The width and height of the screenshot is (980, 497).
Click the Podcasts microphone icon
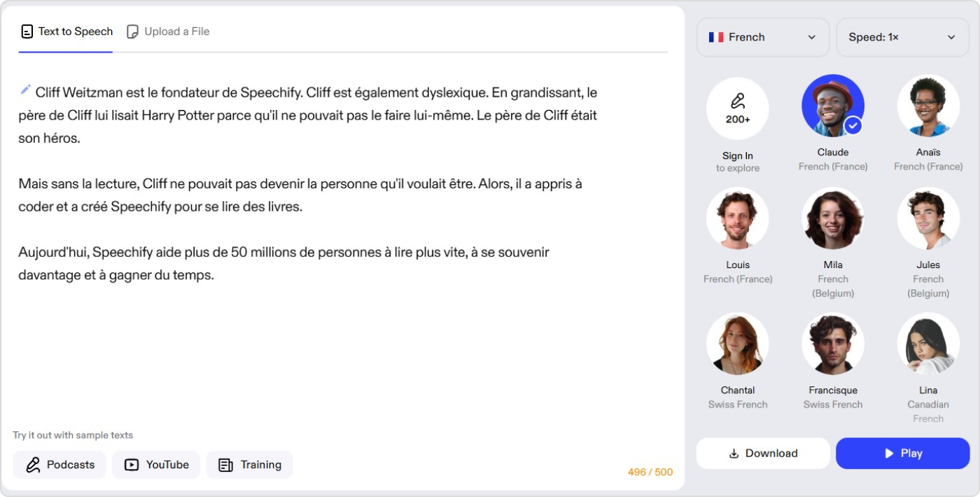(x=33, y=465)
